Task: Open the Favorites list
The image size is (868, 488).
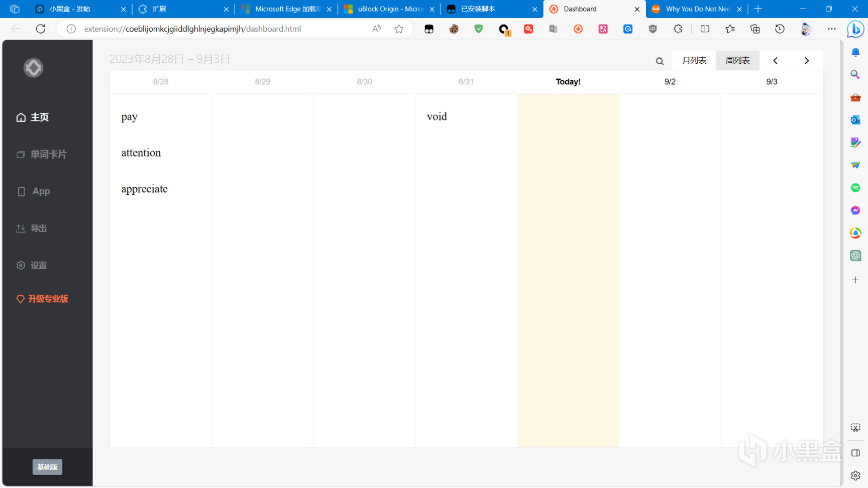Action: 730,29
